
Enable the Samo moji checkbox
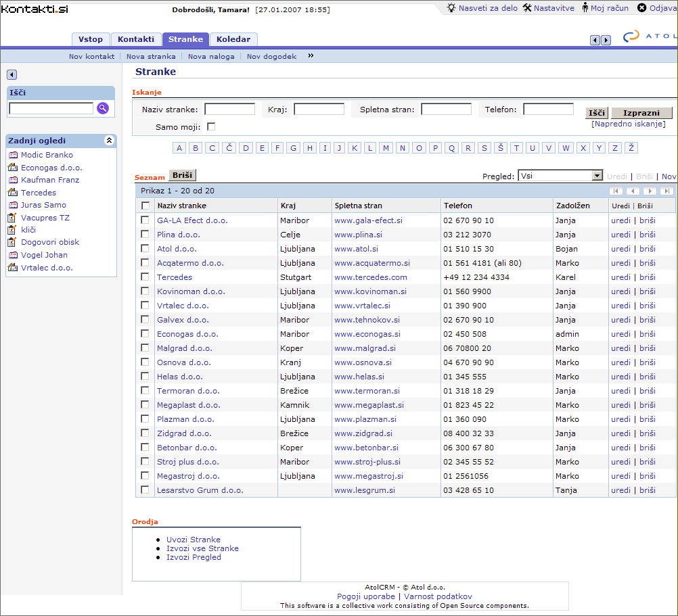(211, 126)
